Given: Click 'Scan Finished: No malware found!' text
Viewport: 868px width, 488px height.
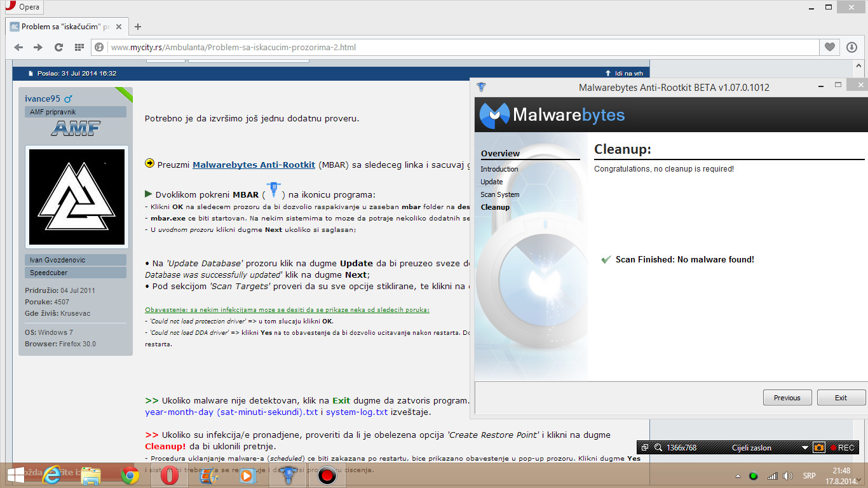Looking at the screenshot, I should (x=685, y=259).
